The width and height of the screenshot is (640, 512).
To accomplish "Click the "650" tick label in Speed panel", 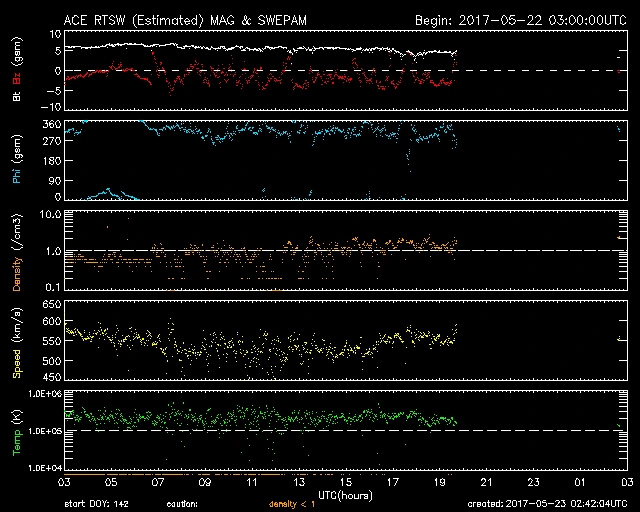I will pos(52,304).
